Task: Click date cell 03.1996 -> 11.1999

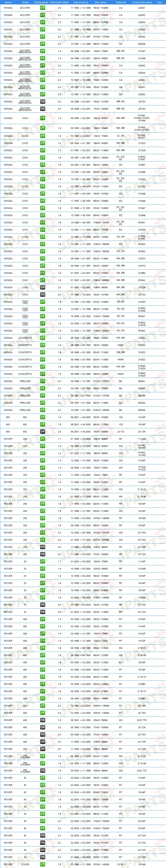Action: [x=80, y=864]
